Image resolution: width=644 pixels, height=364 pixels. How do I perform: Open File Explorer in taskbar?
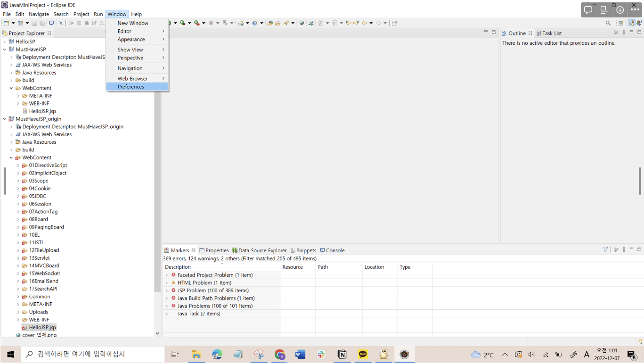coord(196,354)
